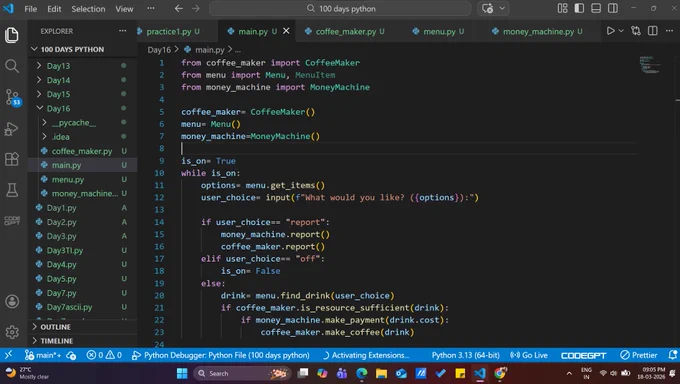
Task: Click Prettier formatter status item
Action: point(638,355)
